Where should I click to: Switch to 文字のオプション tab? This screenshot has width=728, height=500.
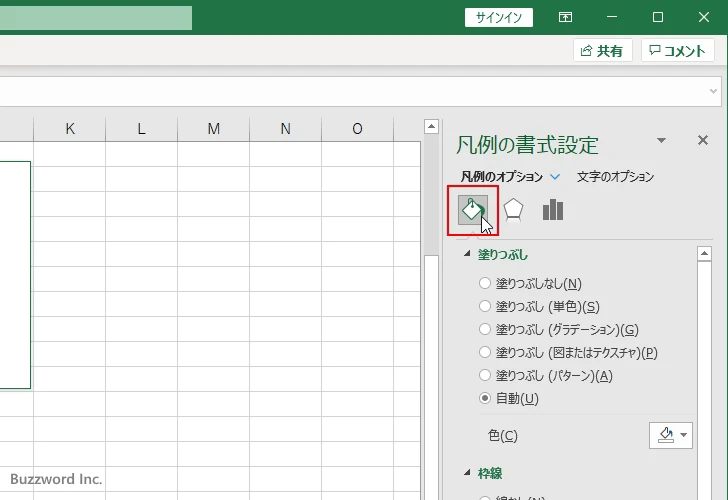(615, 177)
